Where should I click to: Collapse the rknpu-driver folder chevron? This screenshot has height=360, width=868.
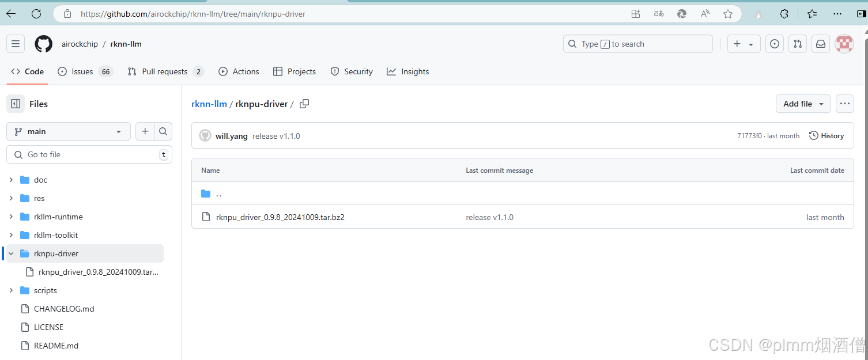click(11, 253)
